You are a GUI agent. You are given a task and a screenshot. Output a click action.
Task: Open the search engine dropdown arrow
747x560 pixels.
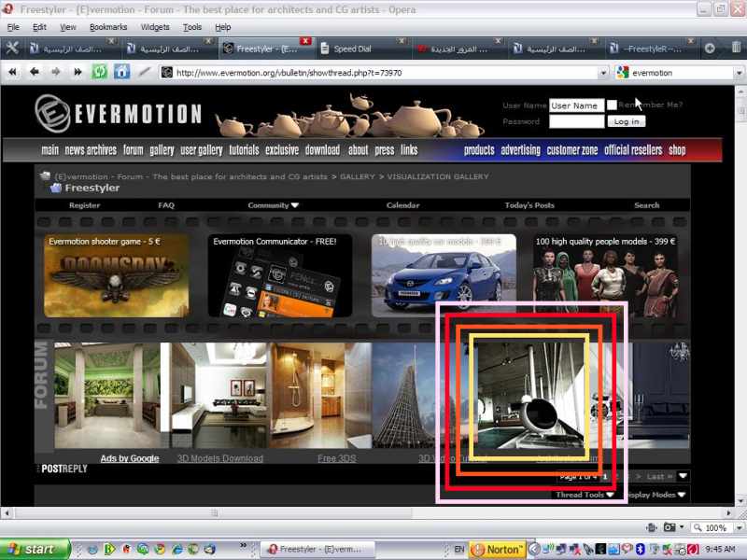click(x=739, y=73)
